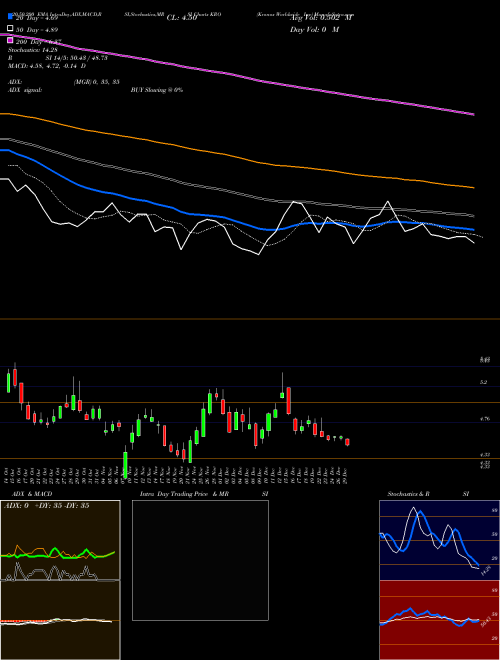
Task: Click the 'Stochastics: 14.28' readout
Action: pyautogui.click(x=32, y=50)
